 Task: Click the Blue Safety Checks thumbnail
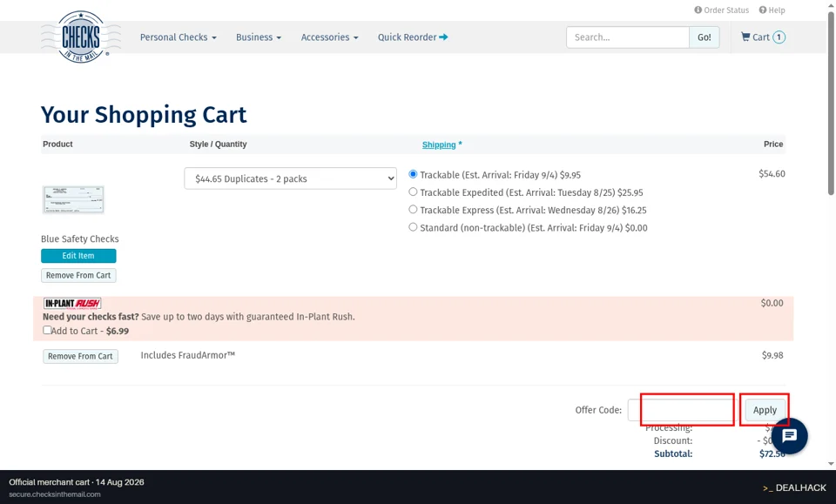[73, 200]
